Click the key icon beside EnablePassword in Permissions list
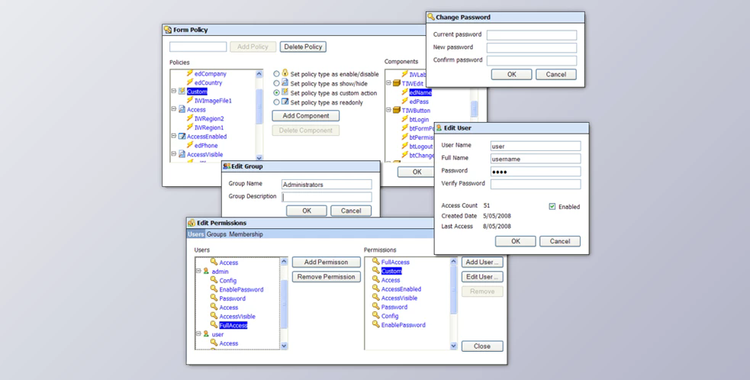The height and width of the screenshot is (380, 750). tap(376, 324)
